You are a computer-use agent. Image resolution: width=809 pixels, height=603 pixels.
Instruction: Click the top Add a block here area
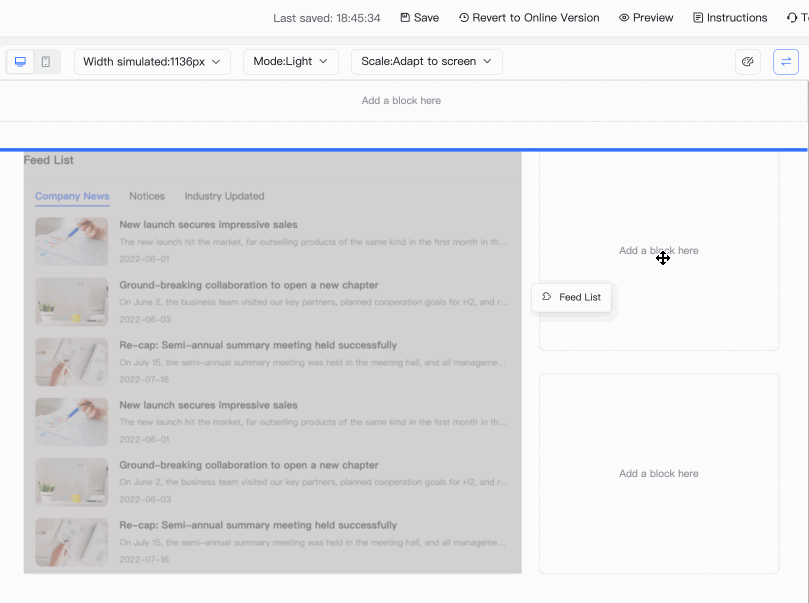click(401, 101)
